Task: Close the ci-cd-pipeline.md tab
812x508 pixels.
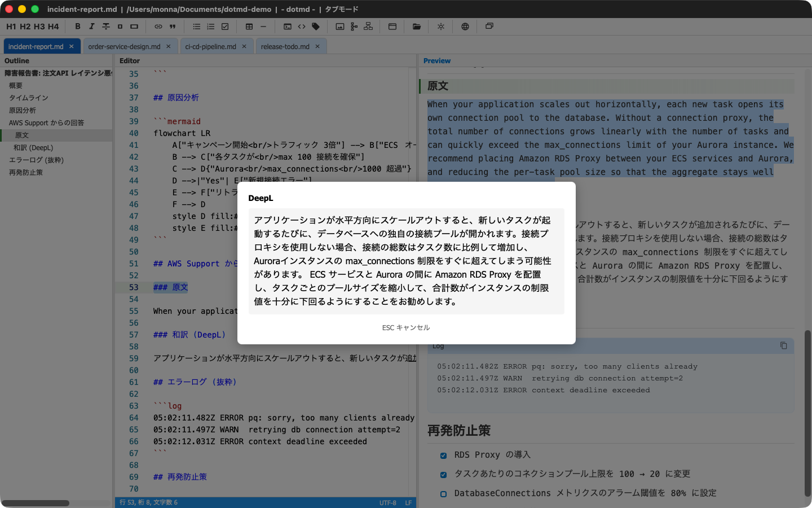Action: point(244,46)
